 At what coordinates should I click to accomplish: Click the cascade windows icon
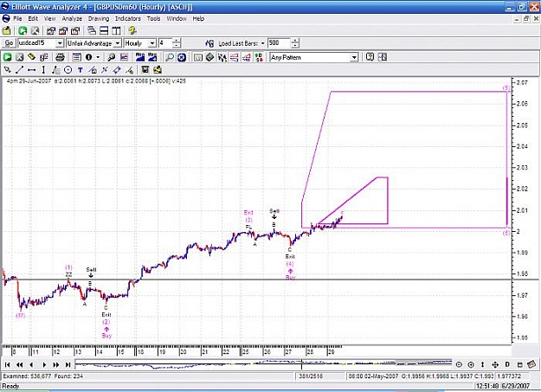92,30
